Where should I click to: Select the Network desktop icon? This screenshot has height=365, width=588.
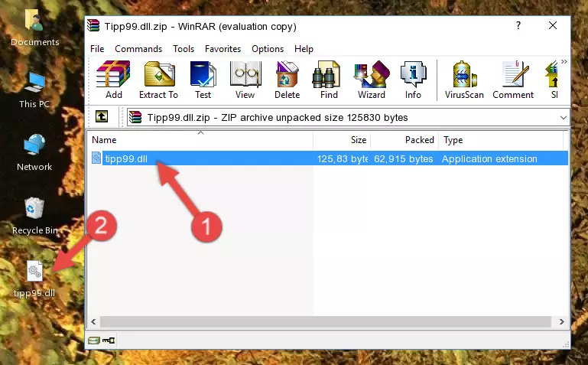pyautogui.click(x=34, y=153)
